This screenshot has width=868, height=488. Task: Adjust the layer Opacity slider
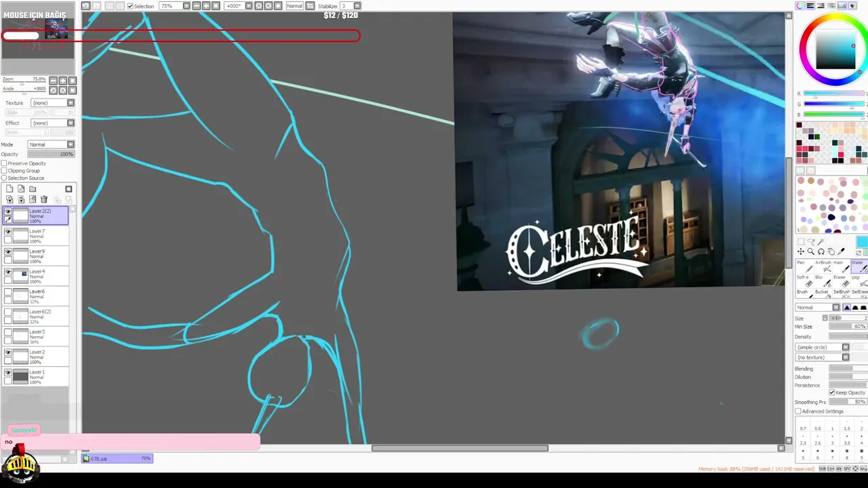51,155
